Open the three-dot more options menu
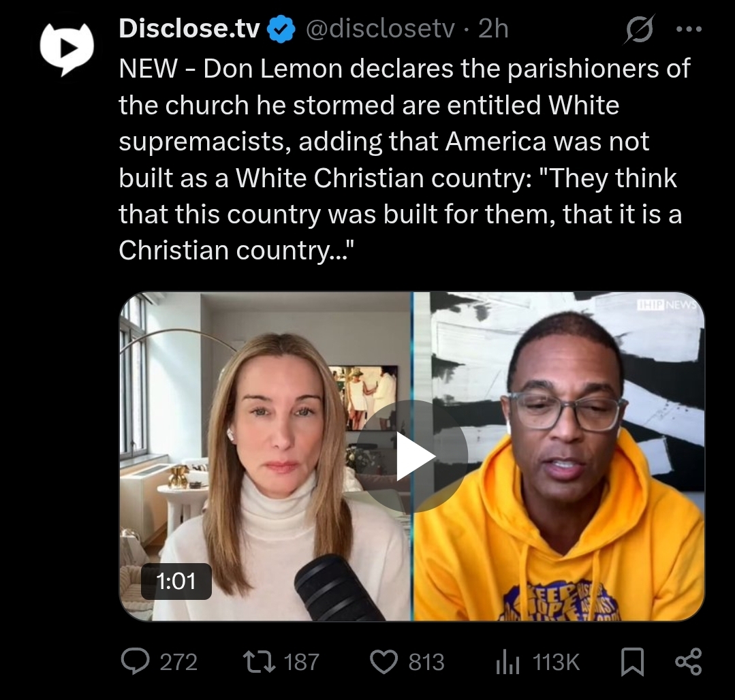This screenshot has height=700, width=735. [689, 29]
